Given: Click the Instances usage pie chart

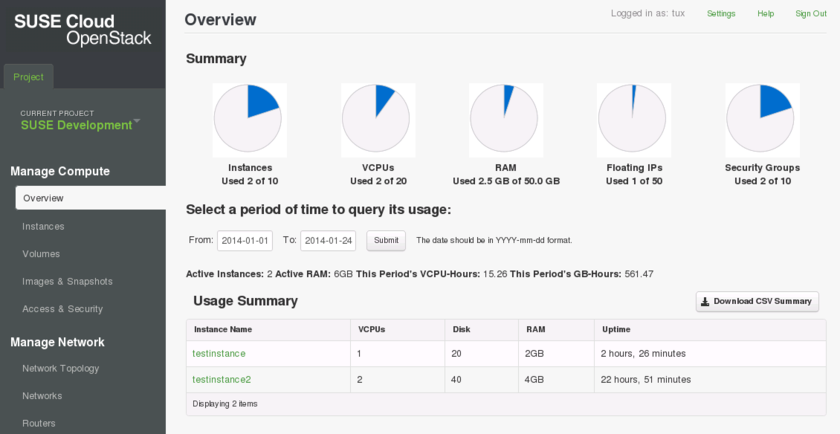Looking at the screenshot, I should coord(249,120).
